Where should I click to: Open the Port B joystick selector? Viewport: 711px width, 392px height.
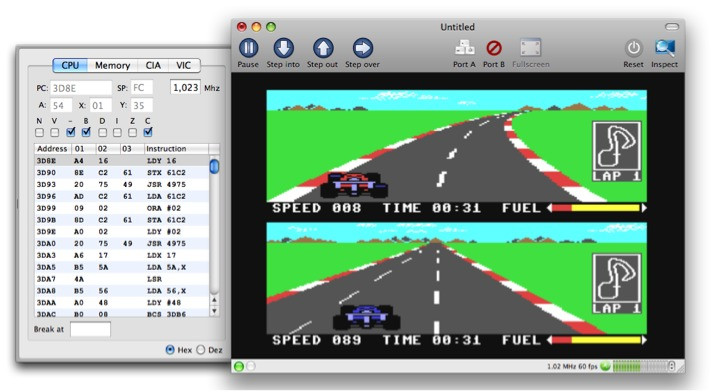pos(494,48)
